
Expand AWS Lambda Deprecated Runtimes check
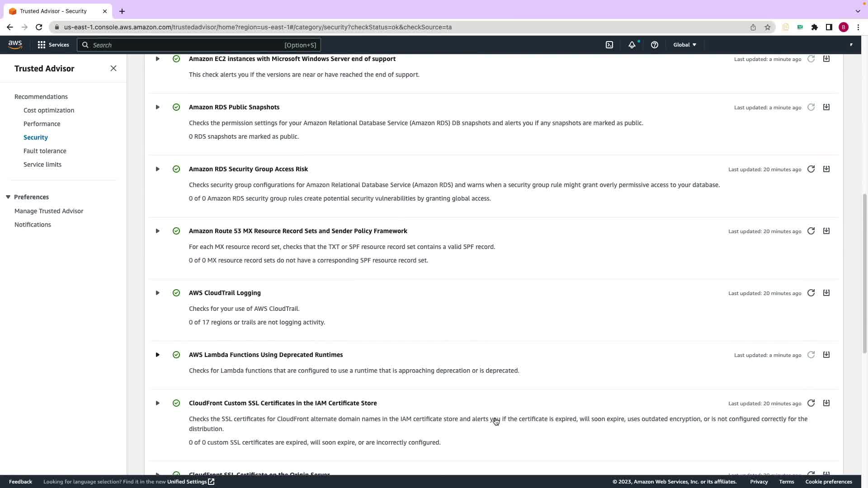coord(157,355)
